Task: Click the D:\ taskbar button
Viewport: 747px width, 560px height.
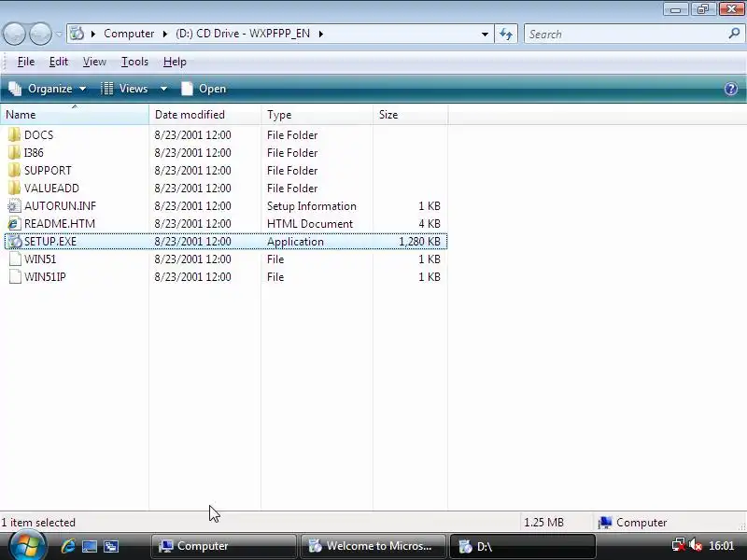Action: pos(523,546)
